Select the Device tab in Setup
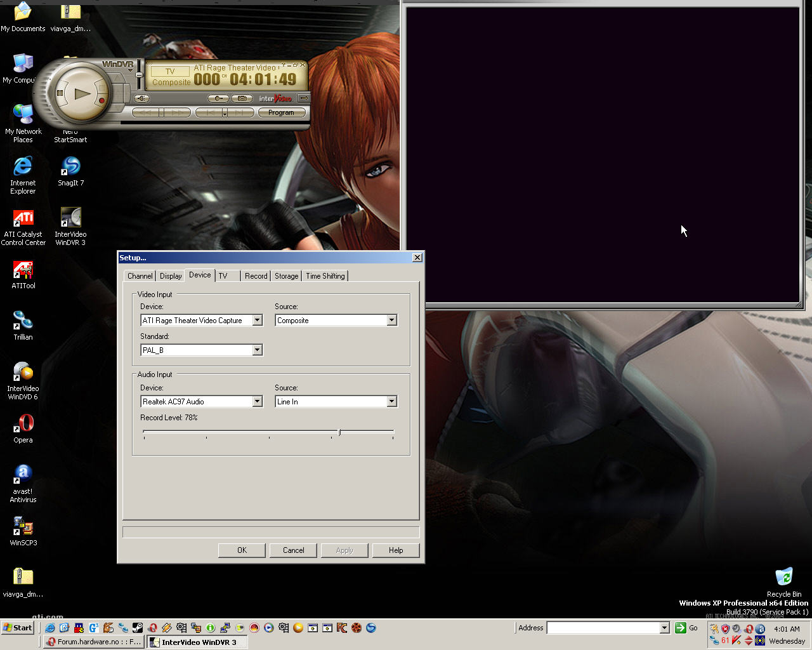Screen dimensions: 812x650 pos(200,275)
